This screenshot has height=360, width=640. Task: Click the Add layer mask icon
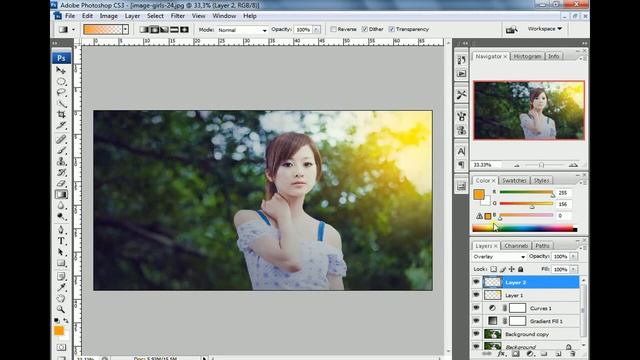point(515,354)
